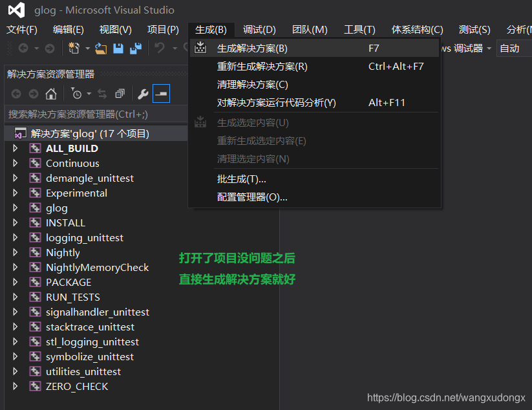Click the Build Solution menu item icon
Viewport: 532px width, 410px height.
coord(200,48)
